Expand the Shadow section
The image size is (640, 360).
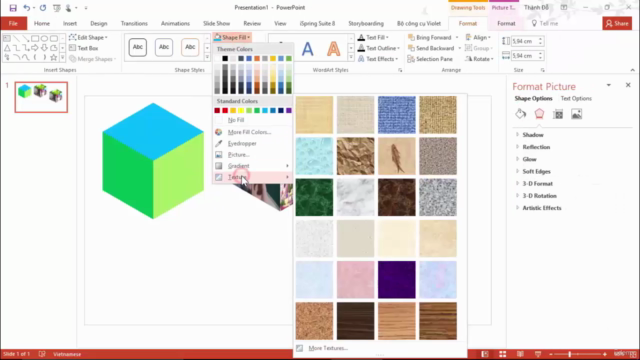(533, 135)
